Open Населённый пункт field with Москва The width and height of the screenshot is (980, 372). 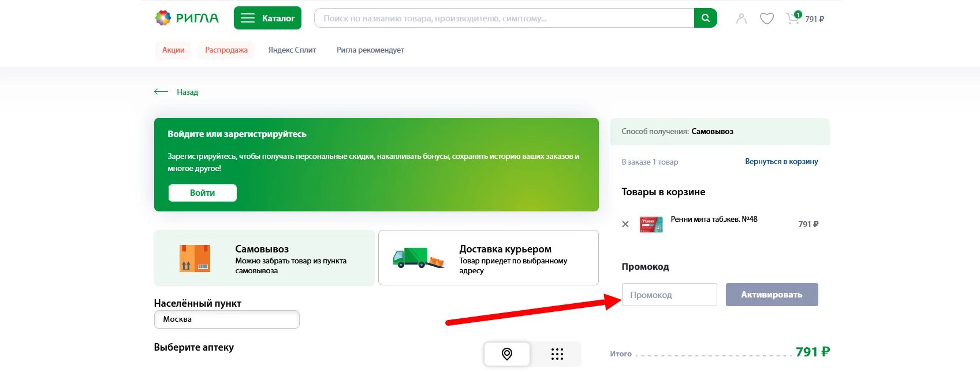point(226,319)
